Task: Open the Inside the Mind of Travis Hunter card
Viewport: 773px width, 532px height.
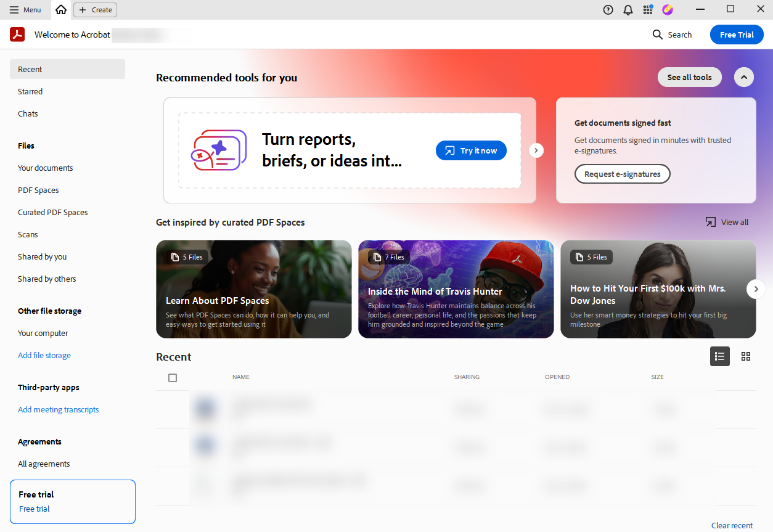Action: [456, 289]
